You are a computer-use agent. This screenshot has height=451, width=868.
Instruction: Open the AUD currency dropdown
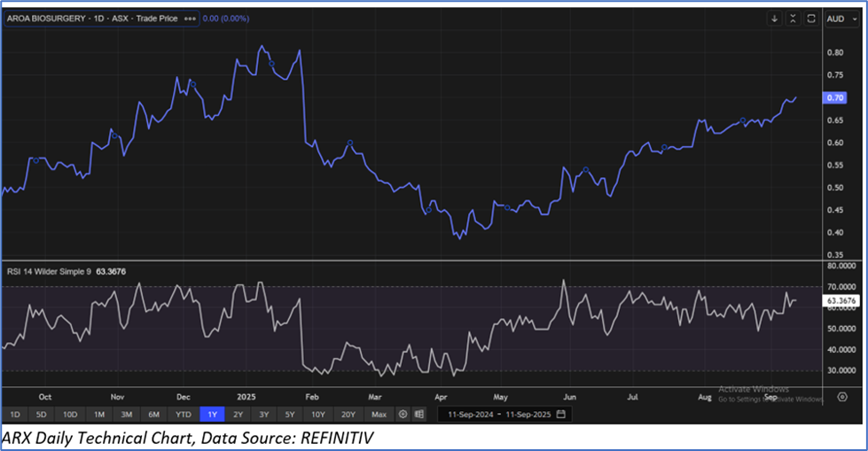tap(841, 19)
